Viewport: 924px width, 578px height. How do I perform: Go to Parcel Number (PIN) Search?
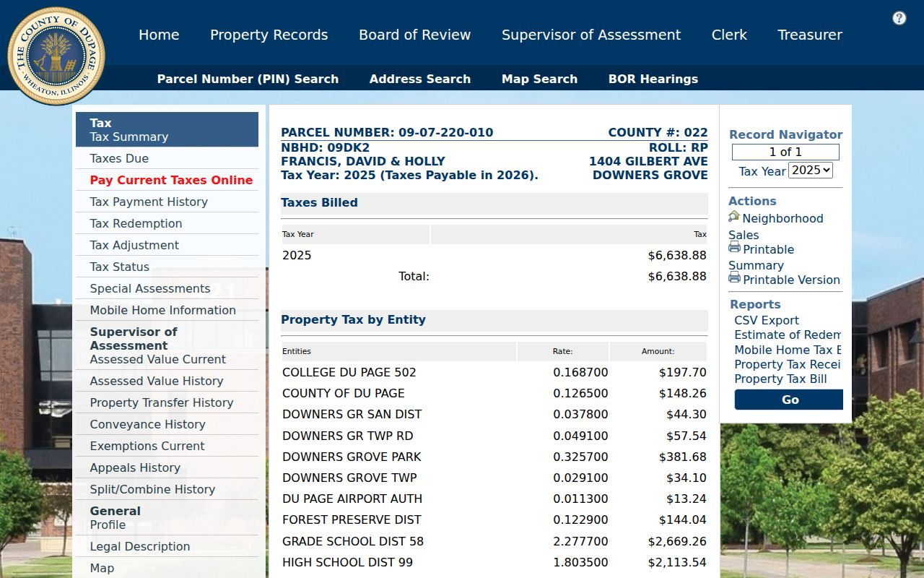[x=248, y=79]
